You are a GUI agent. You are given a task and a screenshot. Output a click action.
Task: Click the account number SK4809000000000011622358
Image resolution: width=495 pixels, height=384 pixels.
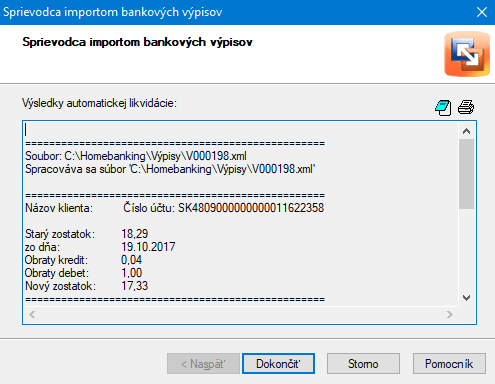[251, 208]
